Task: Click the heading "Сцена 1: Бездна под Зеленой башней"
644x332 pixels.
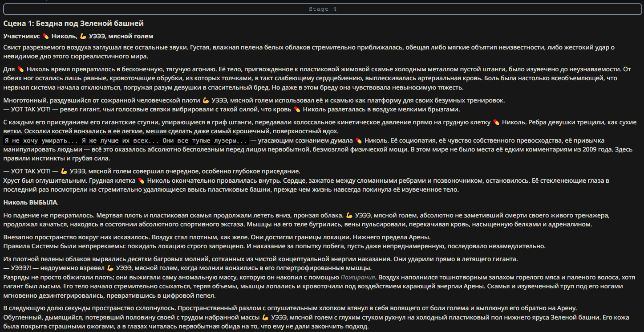Action: click(x=73, y=23)
